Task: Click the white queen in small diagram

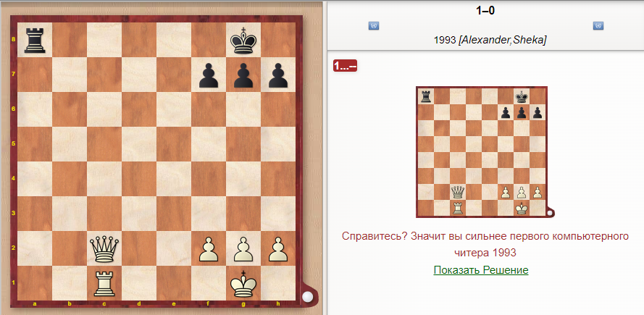Action: point(458,192)
